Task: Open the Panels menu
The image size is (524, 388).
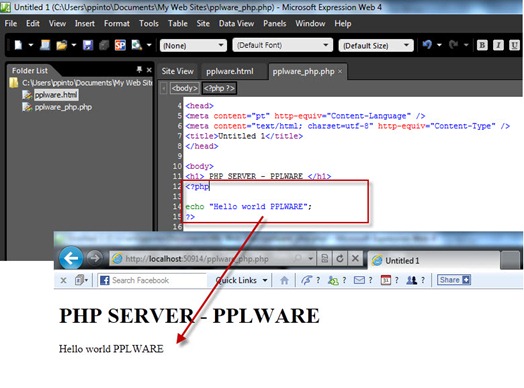Action: pyautogui.click(x=274, y=23)
